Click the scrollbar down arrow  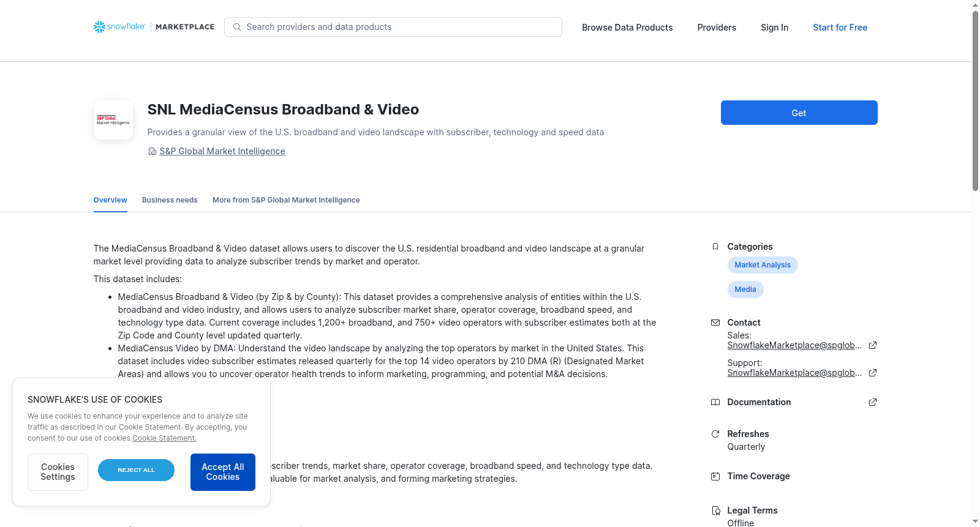click(x=975, y=521)
